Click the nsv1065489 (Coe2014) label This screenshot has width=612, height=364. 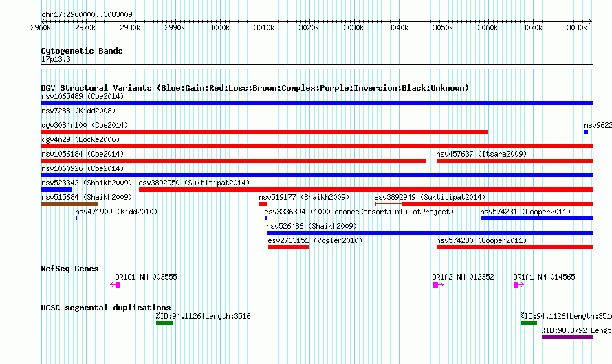(83, 96)
